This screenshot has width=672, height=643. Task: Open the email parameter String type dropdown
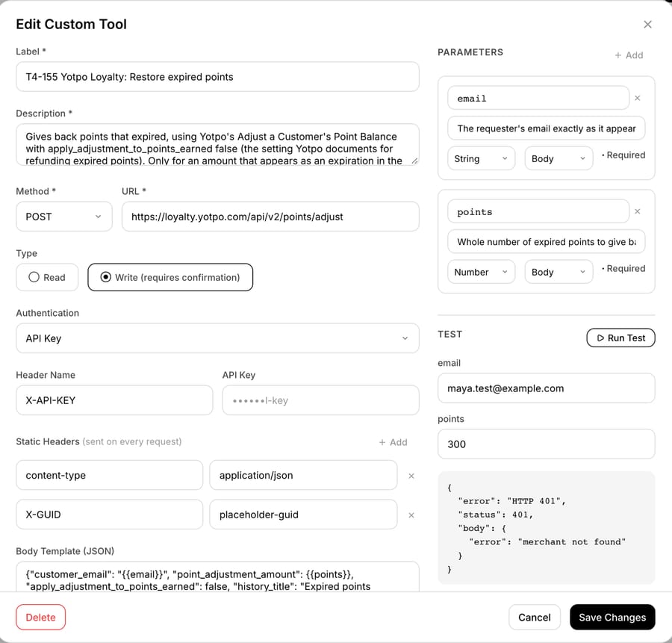(x=481, y=158)
